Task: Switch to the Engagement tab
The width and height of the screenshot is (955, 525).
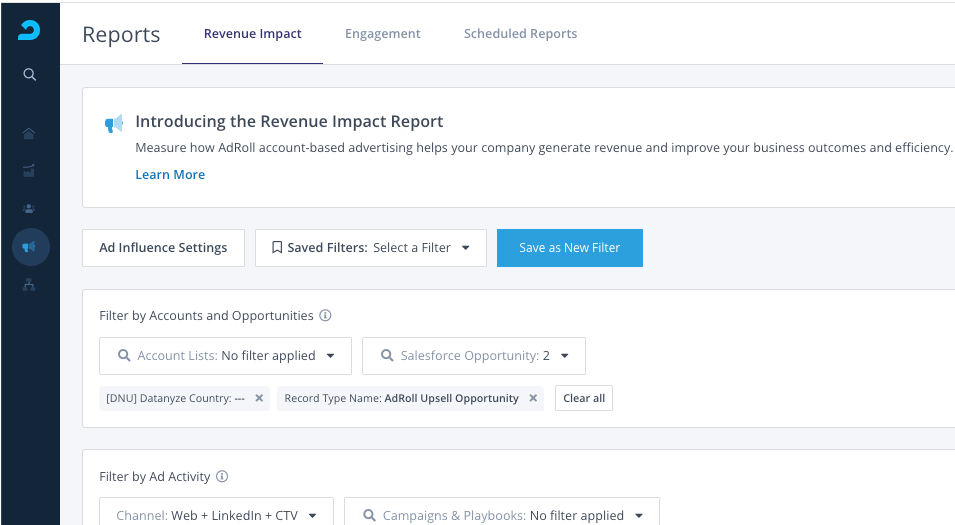Action: tap(382, 34)
